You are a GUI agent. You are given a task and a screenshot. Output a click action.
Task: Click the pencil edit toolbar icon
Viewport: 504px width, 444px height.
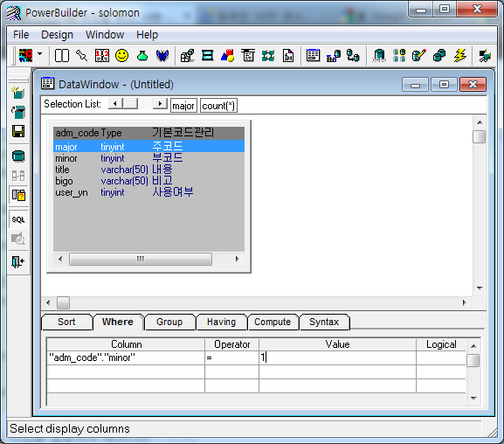click(419, 56)
